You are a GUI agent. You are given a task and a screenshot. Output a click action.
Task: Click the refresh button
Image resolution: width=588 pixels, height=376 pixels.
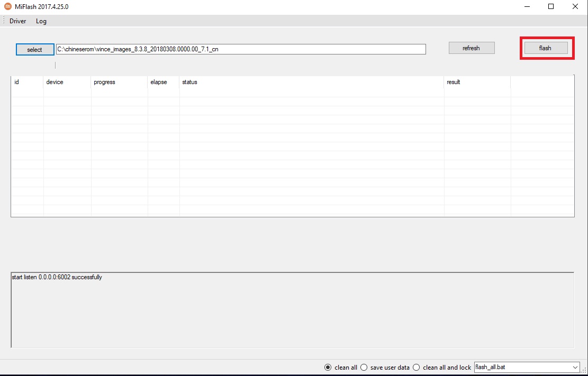point(472,48)
